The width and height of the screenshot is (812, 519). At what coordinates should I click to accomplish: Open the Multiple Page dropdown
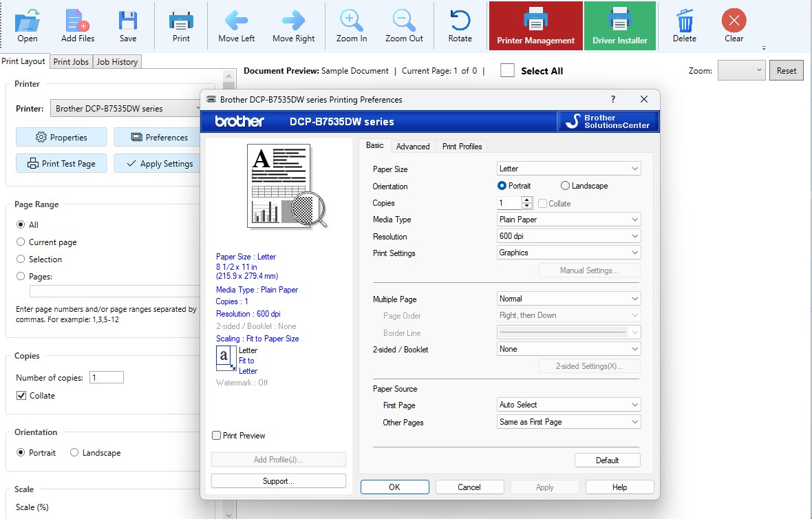tap(568, 298)
